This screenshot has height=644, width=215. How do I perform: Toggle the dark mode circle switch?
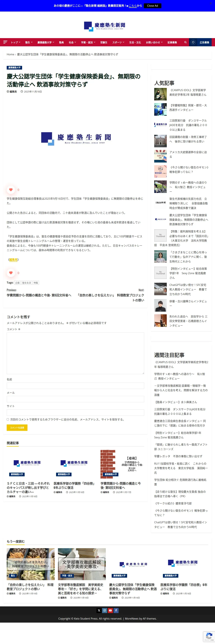coord(193,42)
